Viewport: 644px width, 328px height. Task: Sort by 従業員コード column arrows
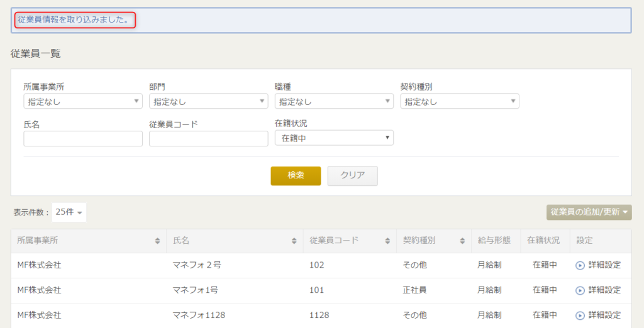coord(387,241)
